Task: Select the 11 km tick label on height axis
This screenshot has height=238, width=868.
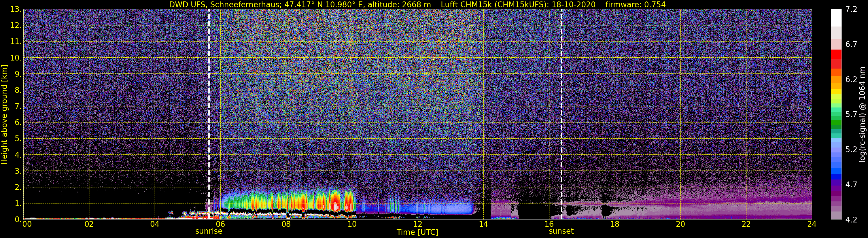Action: point(16,42)
